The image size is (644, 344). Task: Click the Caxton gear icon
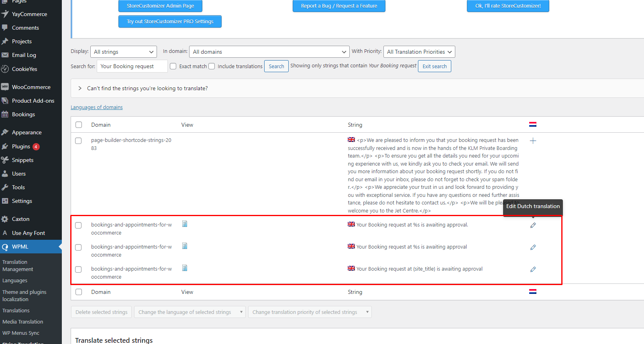pyautogui.click(x=5, y=219)
